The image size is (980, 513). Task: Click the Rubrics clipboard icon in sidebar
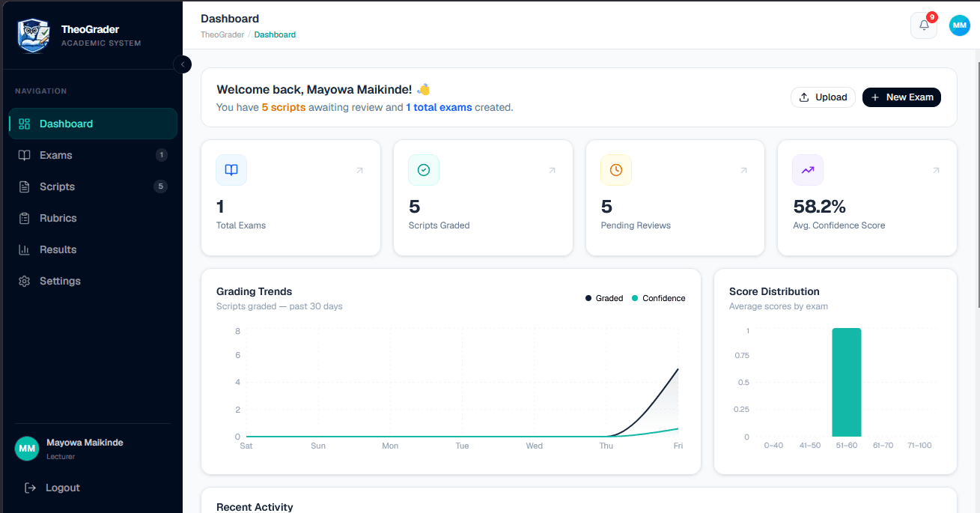(x=24, y=218)
